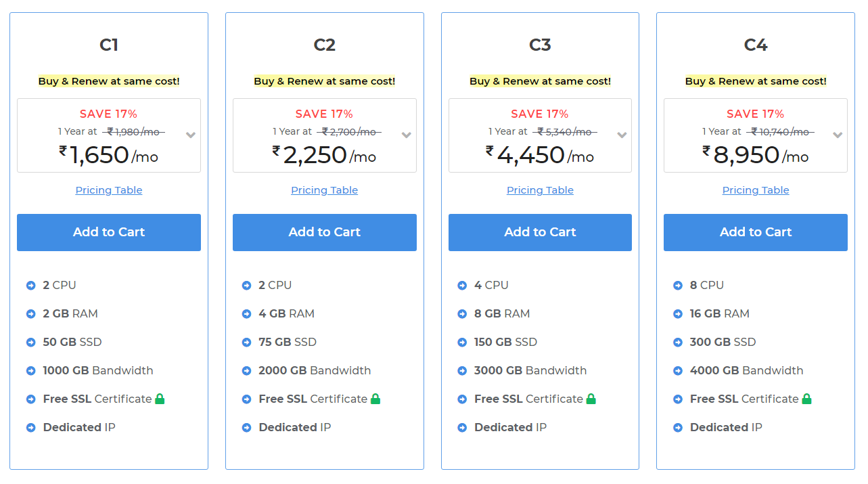This screenshot has height=484, width=868.
Task: Open the Pricing Table link for C4
Action: [x=756, y=190]
